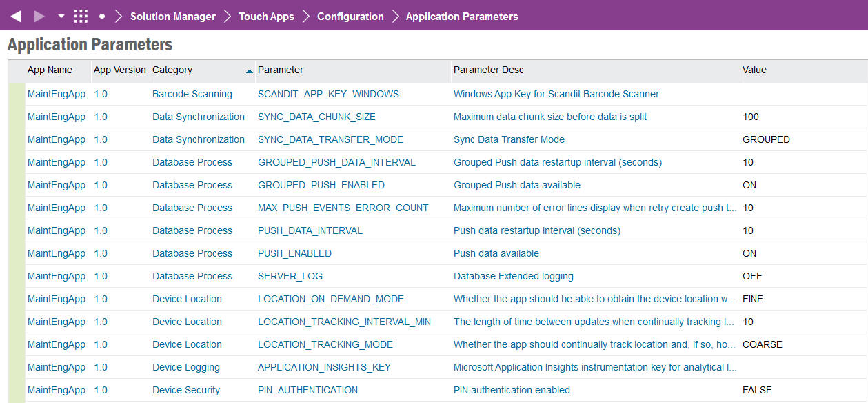Open the navigation history dropdown arrow
Image resolution: width=868 pixels, height=403 pixels.
61,16
